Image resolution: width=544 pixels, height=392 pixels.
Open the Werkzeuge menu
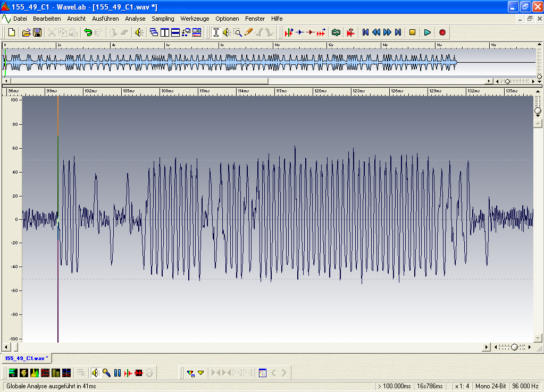pyautogui.click(x=194, y=19)
